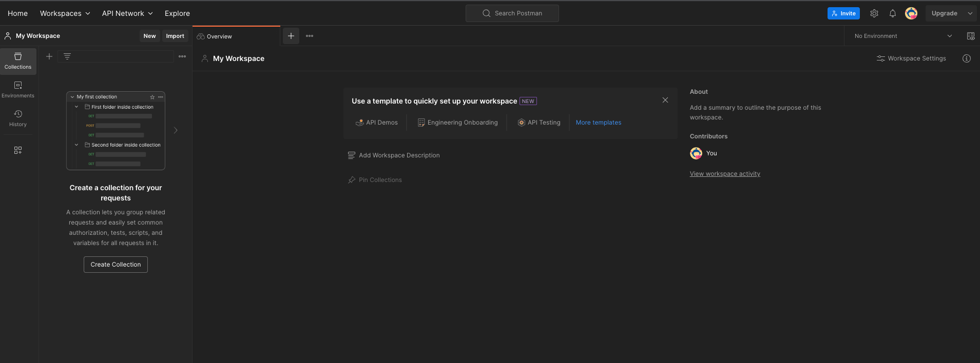Click the About summary placeholder text
This screenshot has width=980, height=363.
pyautogui.click(x=755, y=112)
